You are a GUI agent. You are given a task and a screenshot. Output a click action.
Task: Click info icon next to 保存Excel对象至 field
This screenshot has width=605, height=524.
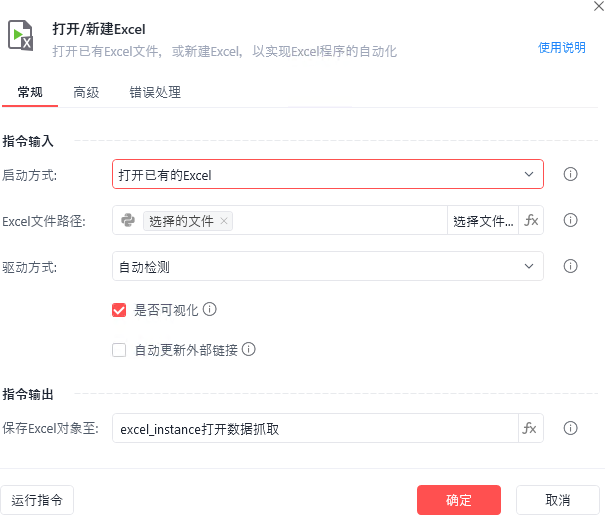[570, 428]
